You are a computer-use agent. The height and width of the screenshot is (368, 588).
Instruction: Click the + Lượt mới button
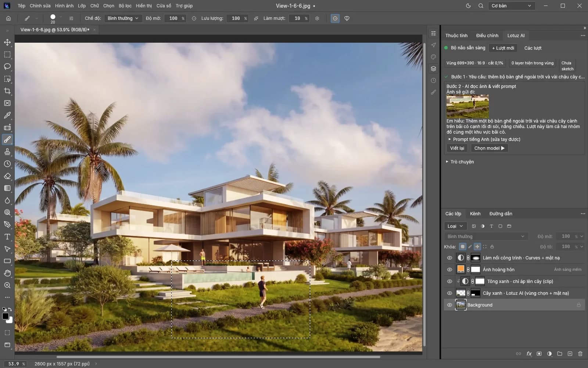pos(503,48)
